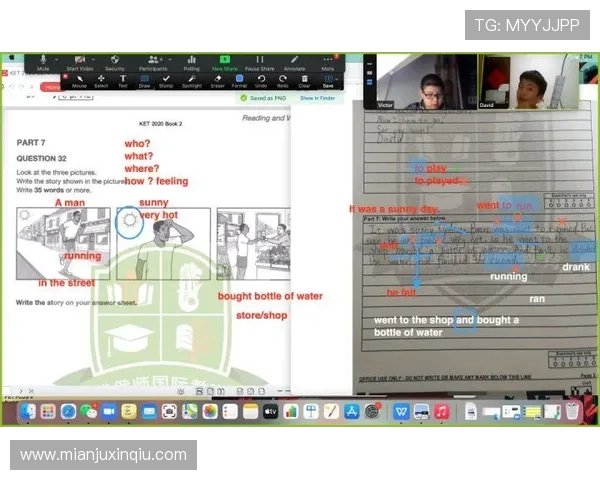Open the More options menu
The image size is (600, 480).
pos(328,62)
